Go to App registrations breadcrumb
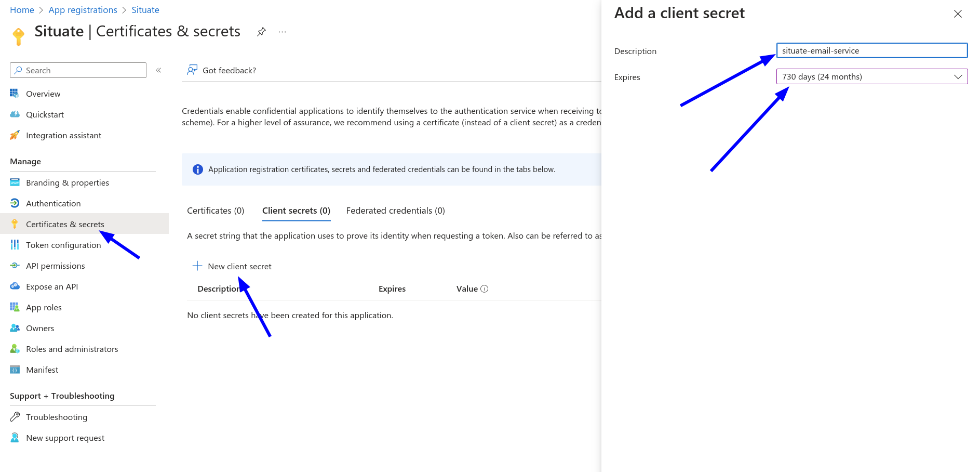This screenshot has width=980, height=472. point(83,10)
